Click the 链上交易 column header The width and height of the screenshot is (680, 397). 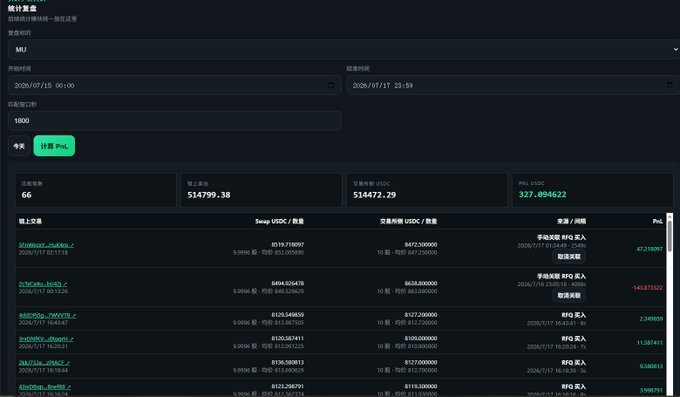(30, 221)
